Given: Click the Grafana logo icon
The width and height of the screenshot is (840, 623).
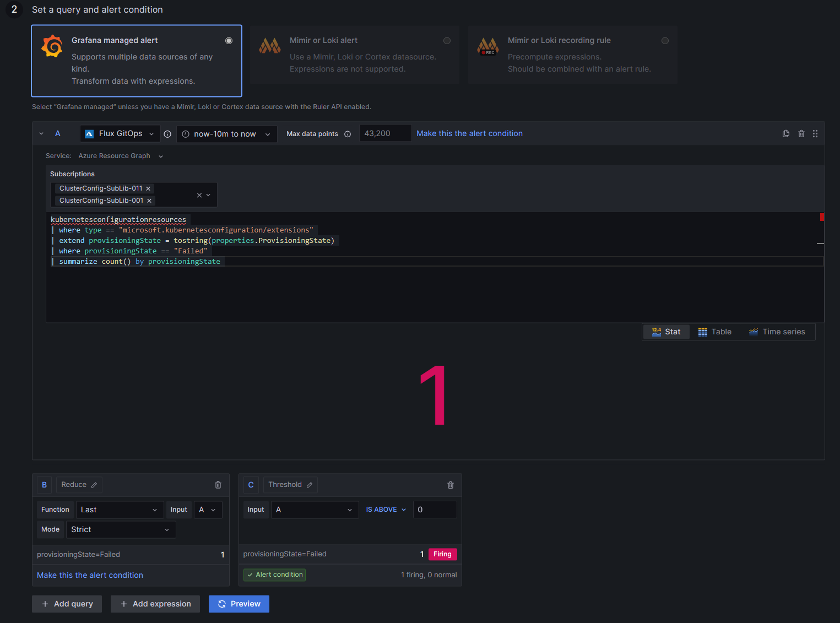Looking at the screenshot, I should [52, 46].
